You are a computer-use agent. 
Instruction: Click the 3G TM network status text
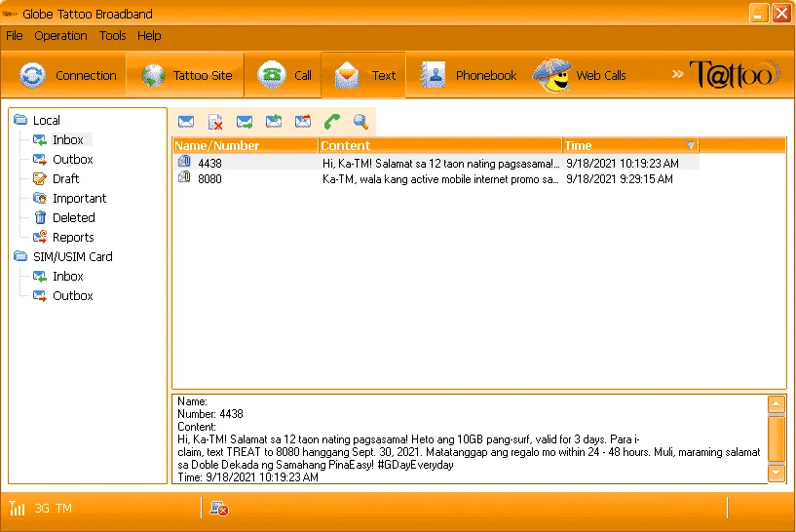pyautogui.click(x=53, y=509)
